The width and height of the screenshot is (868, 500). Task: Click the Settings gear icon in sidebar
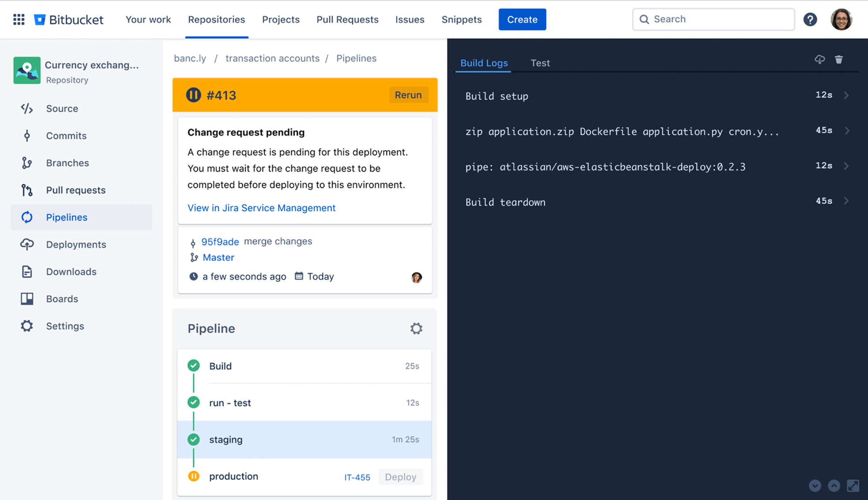click(26, 325)
